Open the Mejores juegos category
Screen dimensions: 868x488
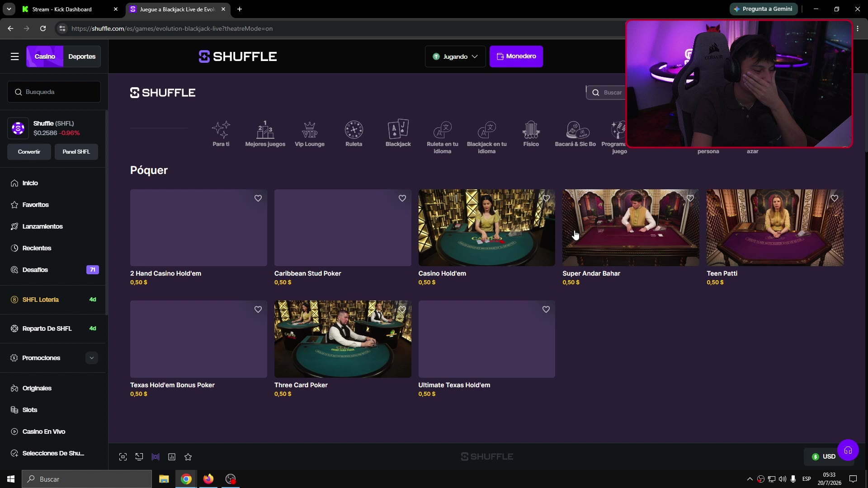click(265, 134)
